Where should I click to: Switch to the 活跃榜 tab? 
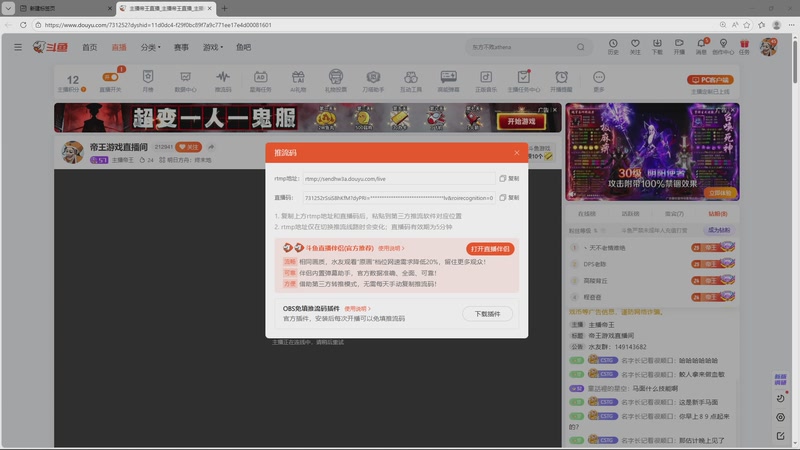click(631, 214)
